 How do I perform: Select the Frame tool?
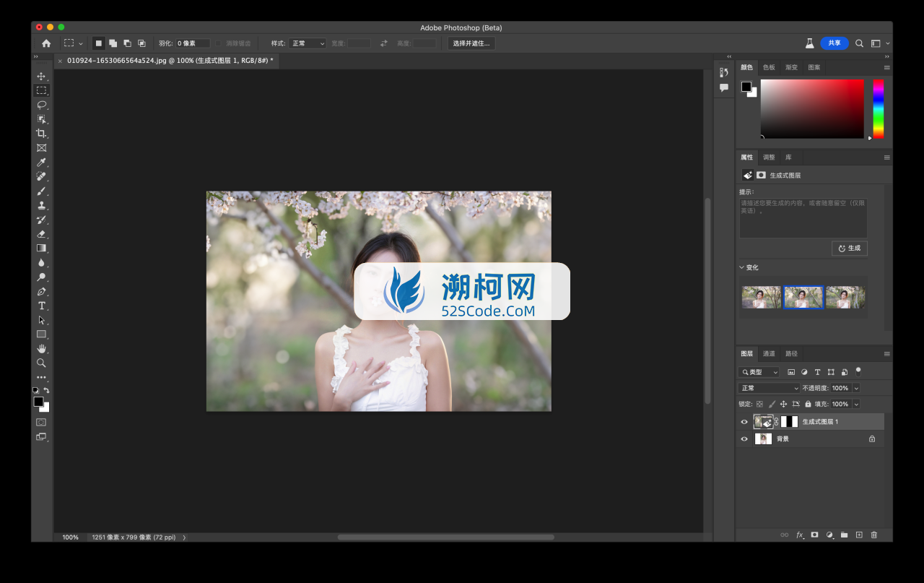pos(41,148)
